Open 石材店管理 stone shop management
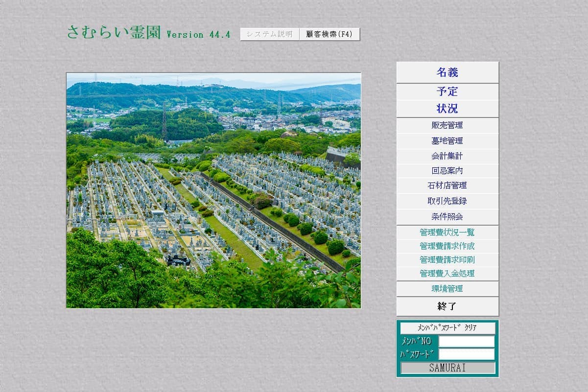Viewport: 588px width, 392px height. point(447,185)
